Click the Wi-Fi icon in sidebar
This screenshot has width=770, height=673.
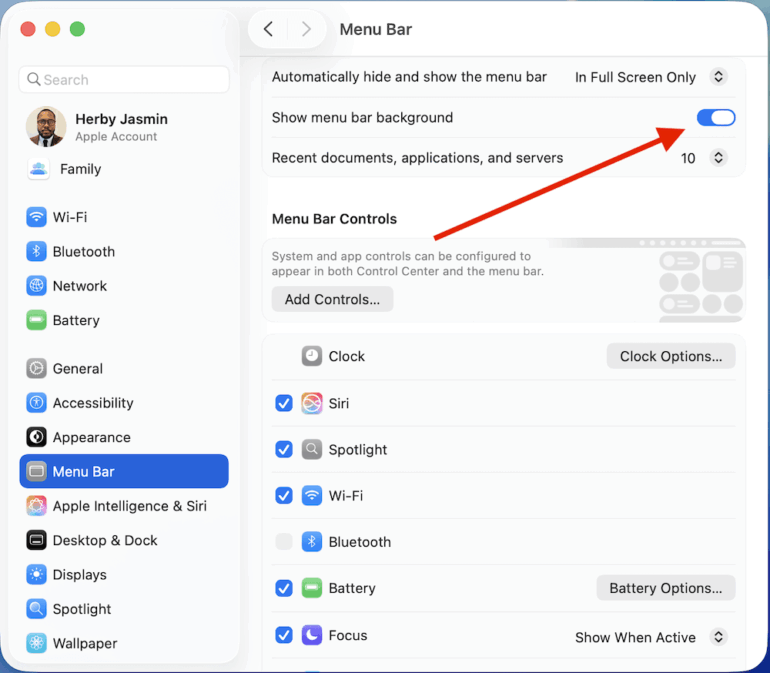pyautogui.click(x=36, y=217)
